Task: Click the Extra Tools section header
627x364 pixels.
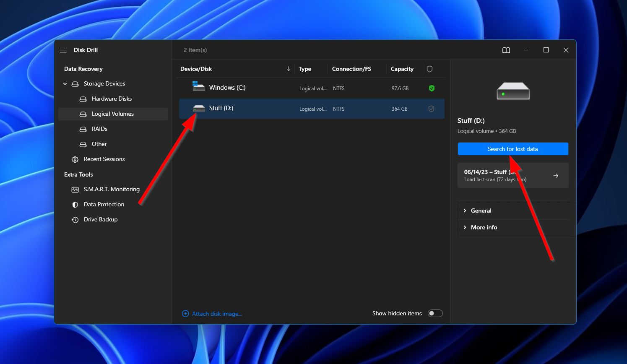Action: click(78, 174)
